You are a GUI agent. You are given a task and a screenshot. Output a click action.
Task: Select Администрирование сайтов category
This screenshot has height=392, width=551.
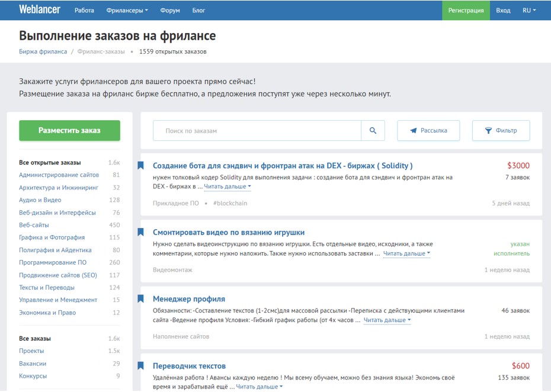click(59, 175)
